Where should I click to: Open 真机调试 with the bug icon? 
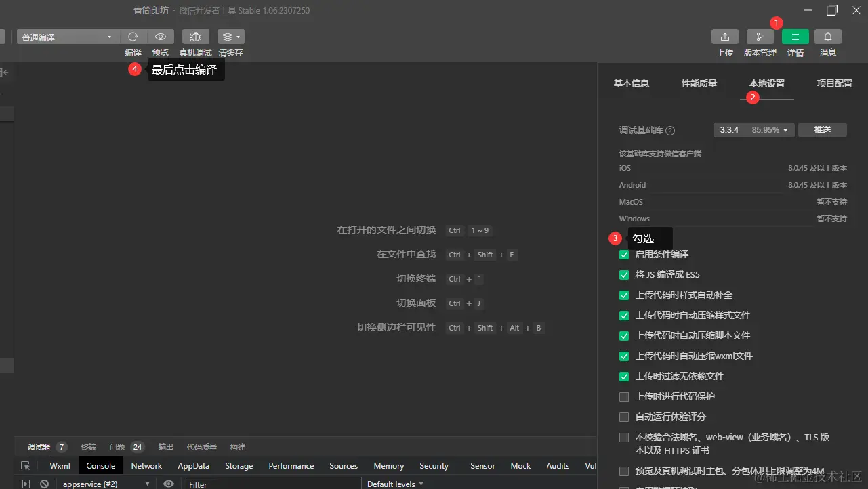(196, 37)
